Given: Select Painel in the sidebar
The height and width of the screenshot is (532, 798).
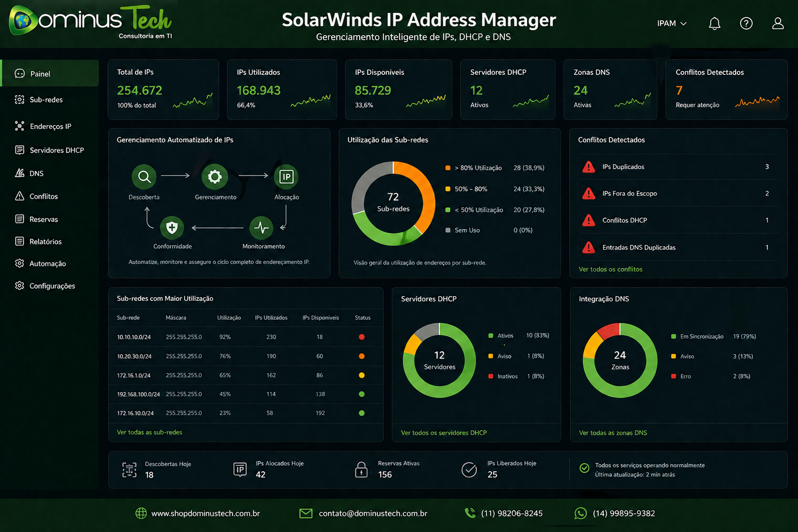Looking at the screenshot, I should 50,73.
